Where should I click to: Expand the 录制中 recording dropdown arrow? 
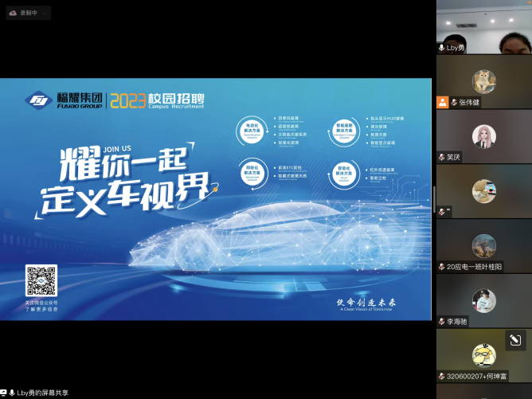point(43,13)
